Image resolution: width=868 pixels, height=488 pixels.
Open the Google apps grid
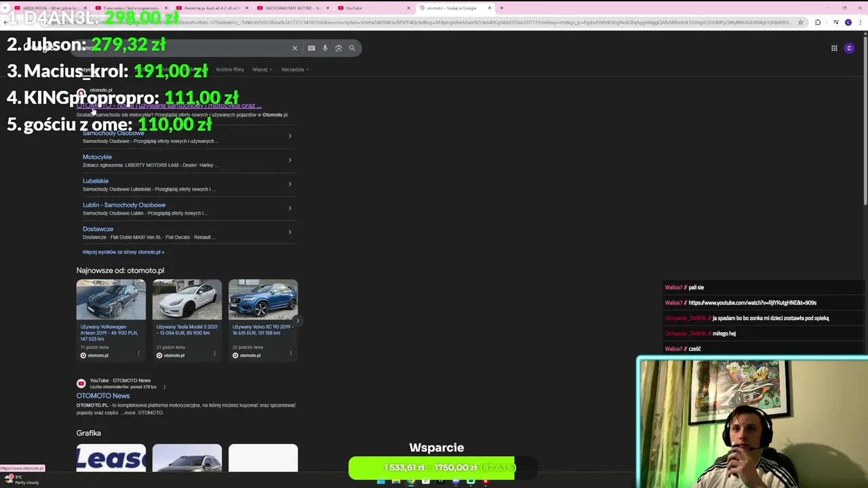pos(834,48)
